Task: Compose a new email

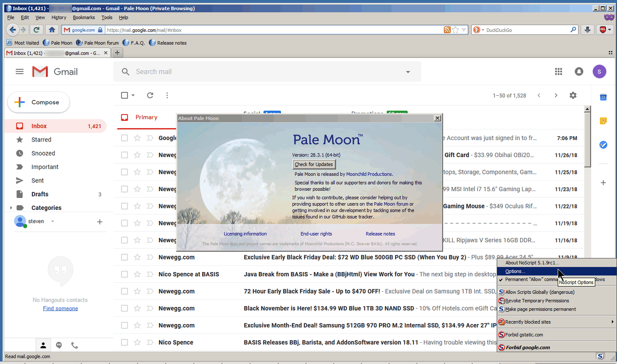Action: click(39, 102)
